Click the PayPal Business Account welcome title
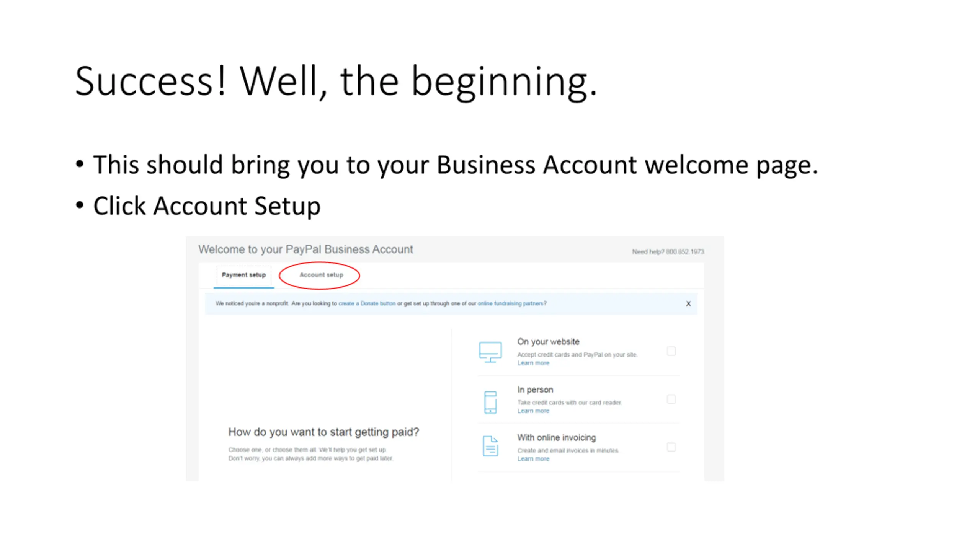Viewport: 980px width, 551px height. [x=305, y=249]
